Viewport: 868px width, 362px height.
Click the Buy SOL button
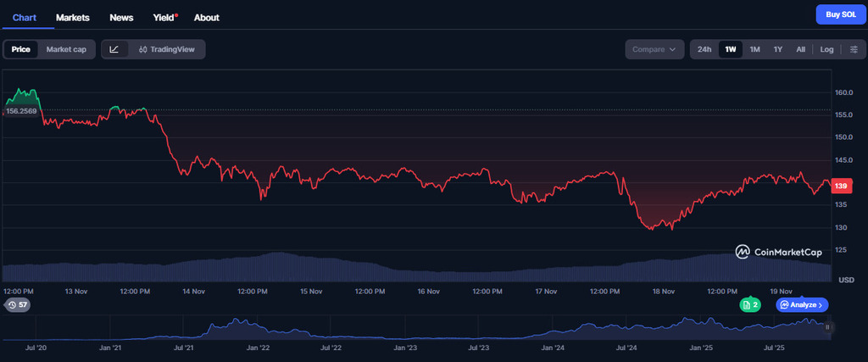pos(839,14)
